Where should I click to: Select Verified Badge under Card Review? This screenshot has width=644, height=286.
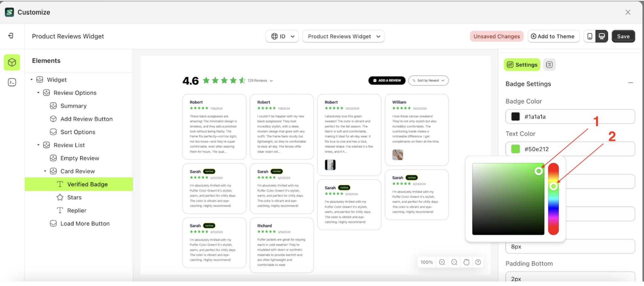tap(87, 184)
